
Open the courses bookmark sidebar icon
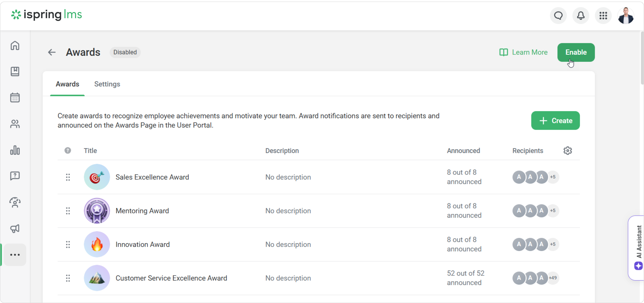pyautogui.click(x=15, y=72)
